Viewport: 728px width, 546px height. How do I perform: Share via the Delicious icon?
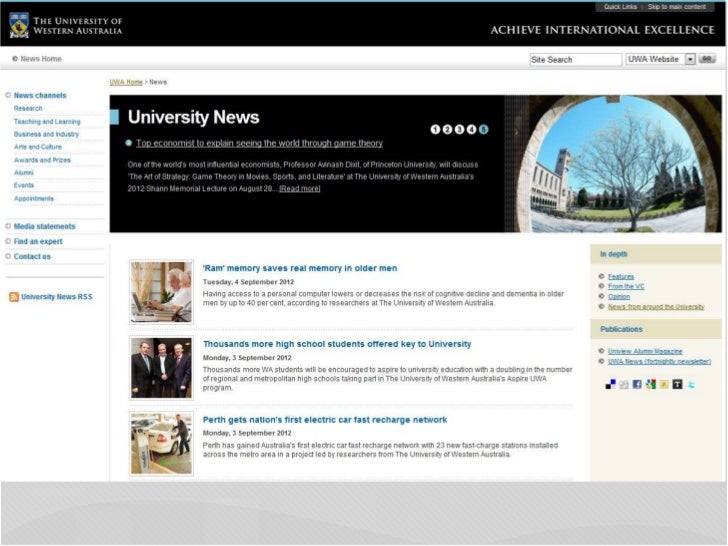[611, 384]
